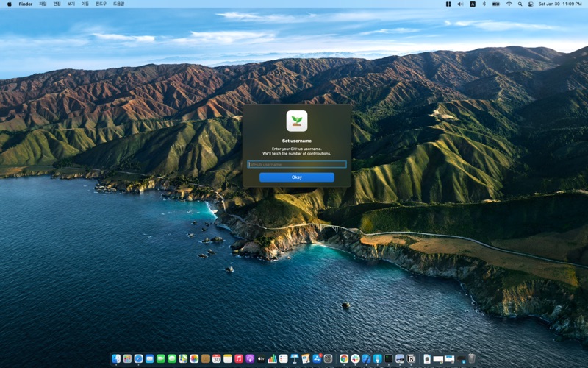Screen dimensions: 588x368
Task: Open the 파일 menu in menu bar
Action: click(43, 4)
